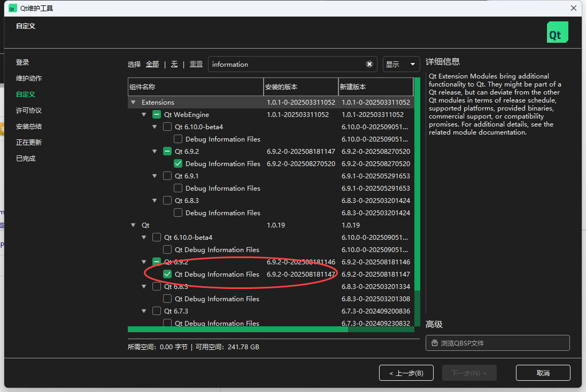Select the 1.0.19 installed version cell

(276, 225)
